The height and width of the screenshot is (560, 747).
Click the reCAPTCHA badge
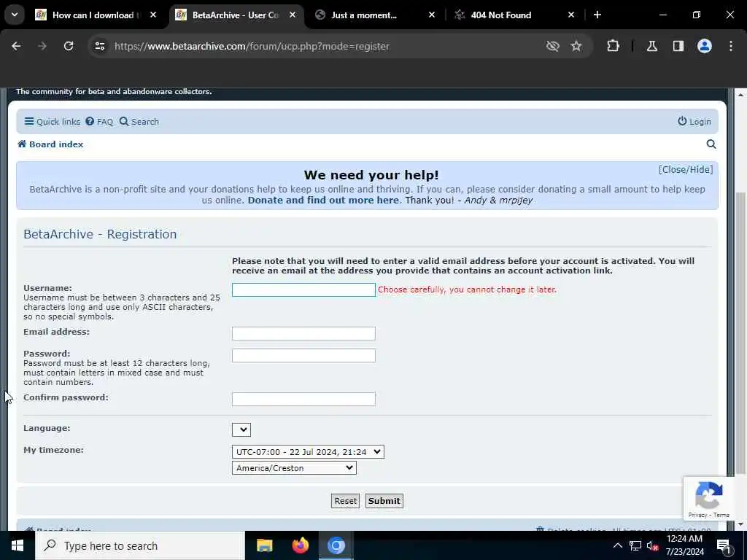[708, 499]
